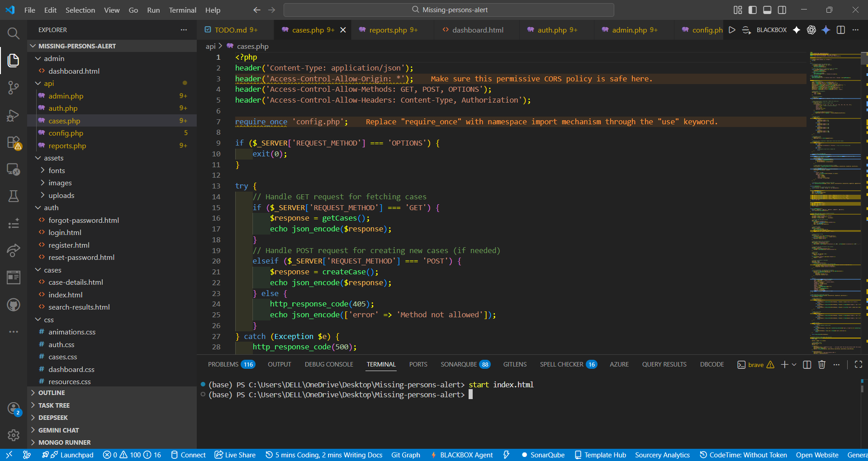Screen dimensions: 868x461
Task: Click the Manage settings gear icon
Action: 13,435
